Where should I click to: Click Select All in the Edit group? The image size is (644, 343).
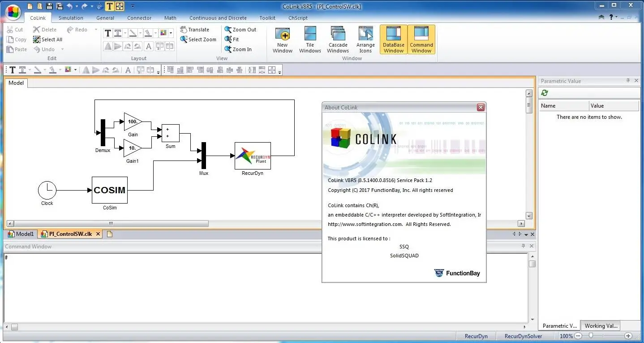(48, 39)
